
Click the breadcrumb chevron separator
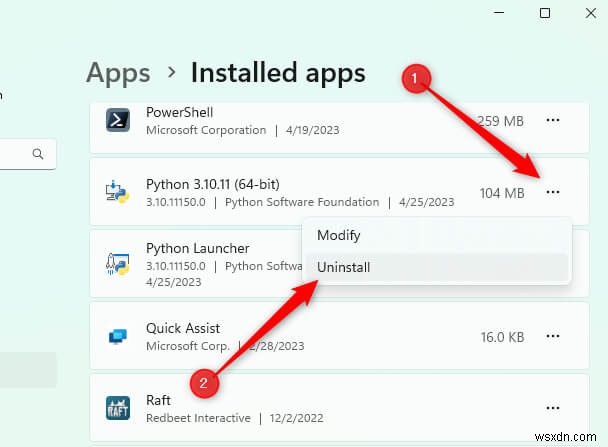point(171,72)
